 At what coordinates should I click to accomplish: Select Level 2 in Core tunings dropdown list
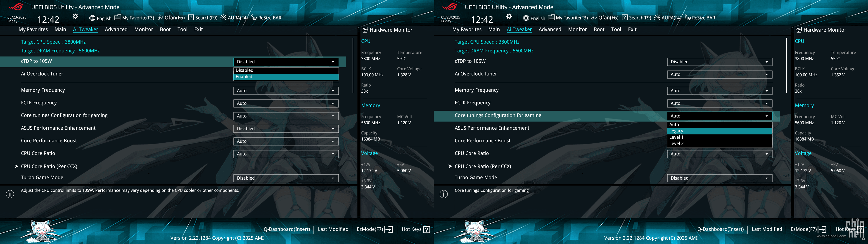[x=719, y=143]
